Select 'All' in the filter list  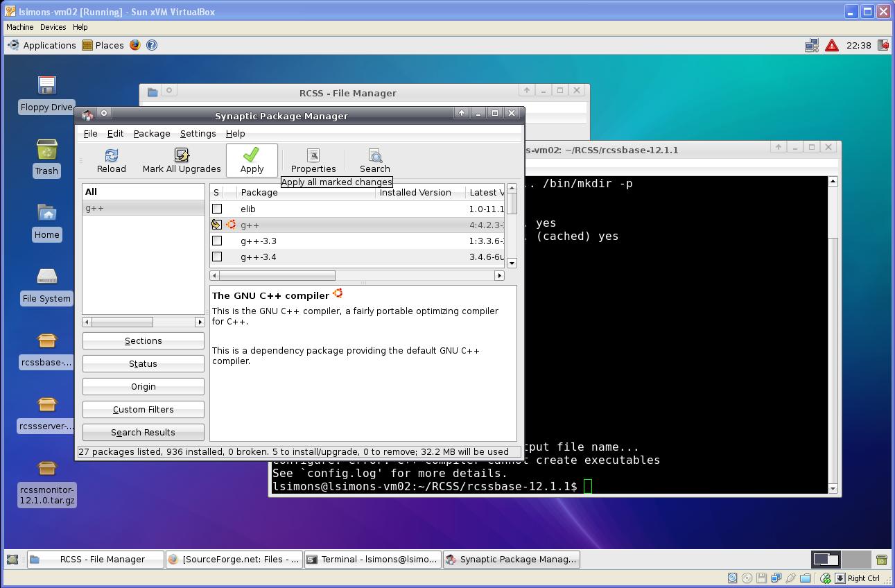pos(144,191)
